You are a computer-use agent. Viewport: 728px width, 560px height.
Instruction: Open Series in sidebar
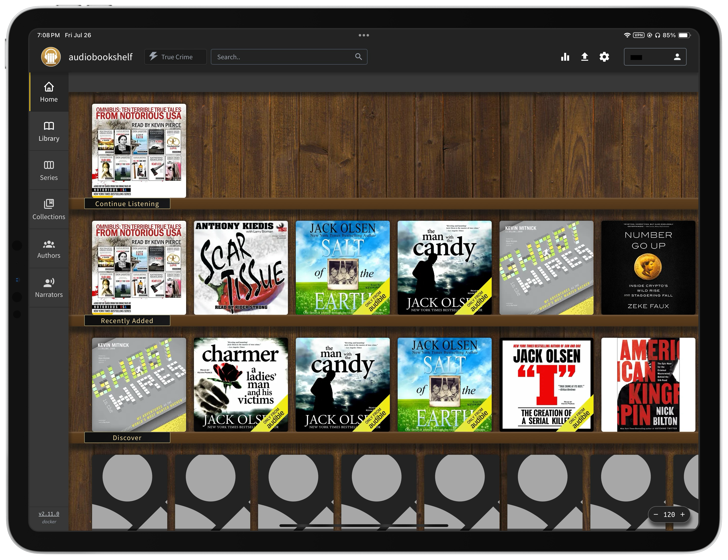click(x=49, y=171)
